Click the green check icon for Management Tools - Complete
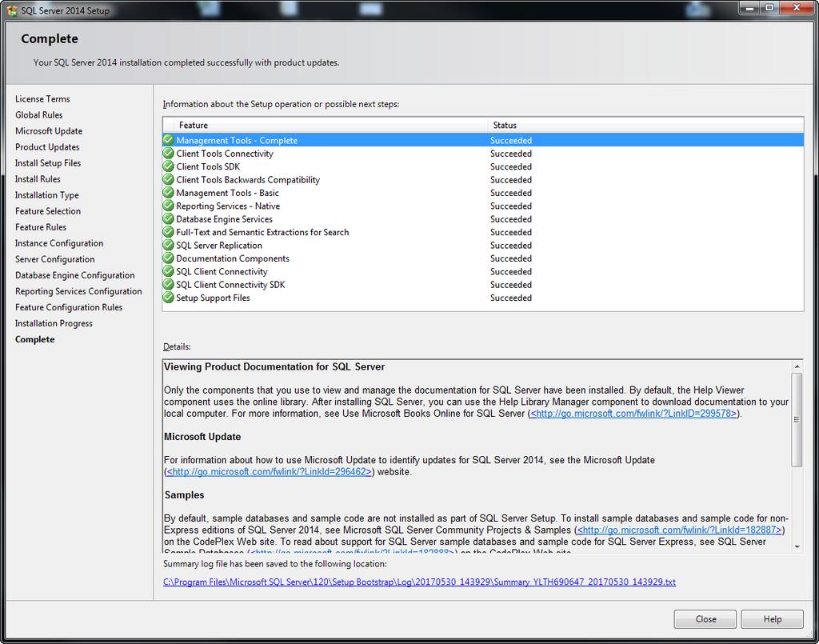 (168, 140)
